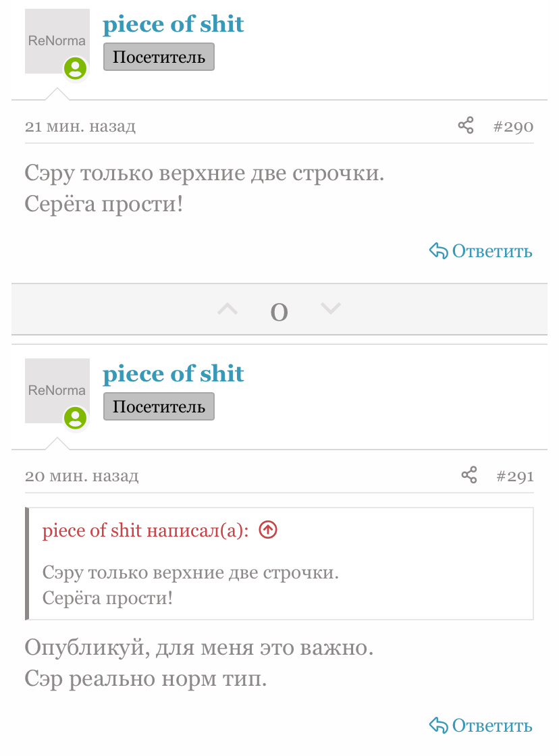Image resolution: width=559 pixels, height=756 pixels.
Task: Click the vote score "0" between the arrows
Action: pyautogui.click(x=279, y=311)
